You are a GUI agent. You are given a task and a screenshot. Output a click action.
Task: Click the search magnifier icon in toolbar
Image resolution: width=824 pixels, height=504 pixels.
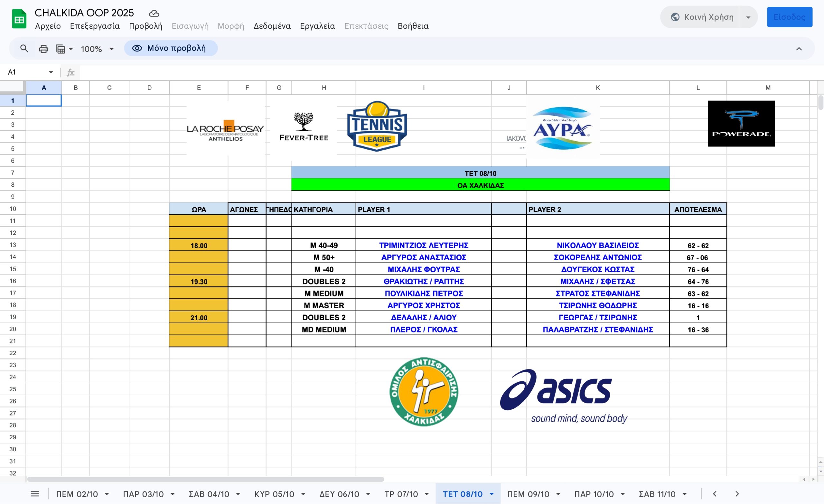(24, 49)
